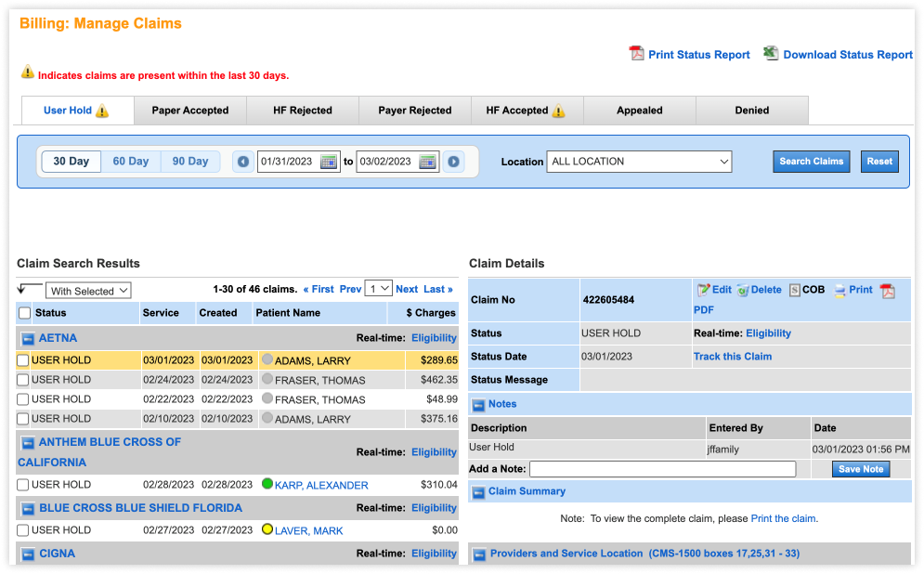
Task: Select the 30 Day range
Action: pos(72,162)
